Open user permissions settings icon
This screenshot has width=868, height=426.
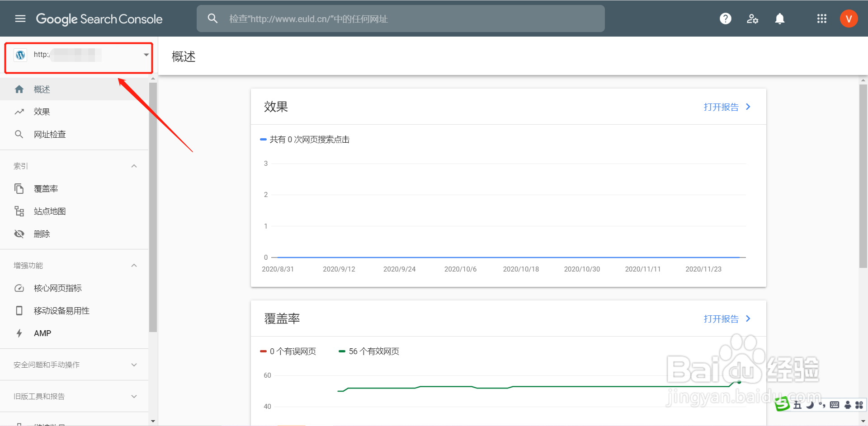click(x=752, y=19)
